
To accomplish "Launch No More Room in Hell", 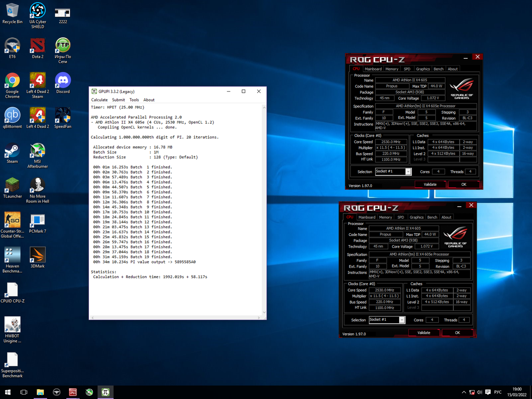I will pyautogui.click(x=38, y=190).
